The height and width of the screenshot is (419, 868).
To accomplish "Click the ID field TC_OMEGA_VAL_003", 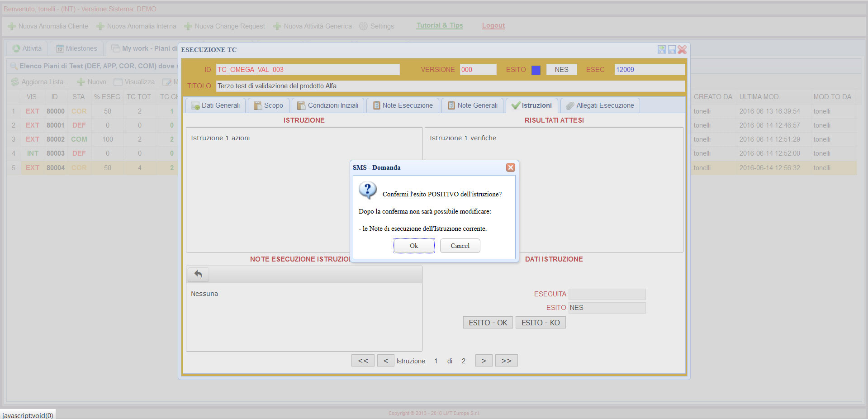I will pyautogui.click(x=308, y=70).
